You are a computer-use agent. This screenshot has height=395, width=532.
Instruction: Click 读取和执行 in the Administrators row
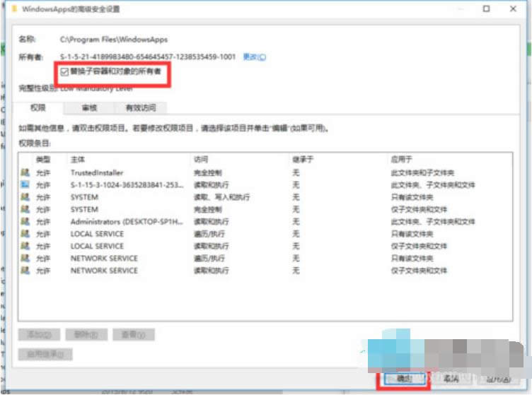(211, 222)
